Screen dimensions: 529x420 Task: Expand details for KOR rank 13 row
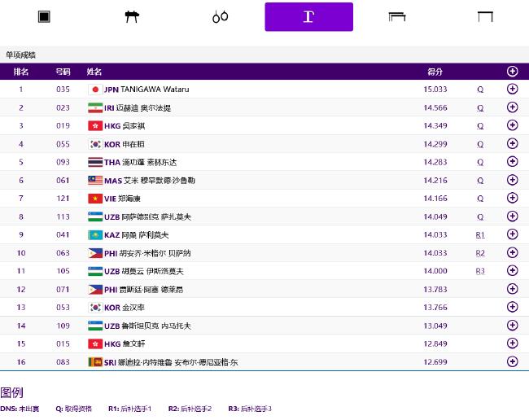[x=512, y=307]
